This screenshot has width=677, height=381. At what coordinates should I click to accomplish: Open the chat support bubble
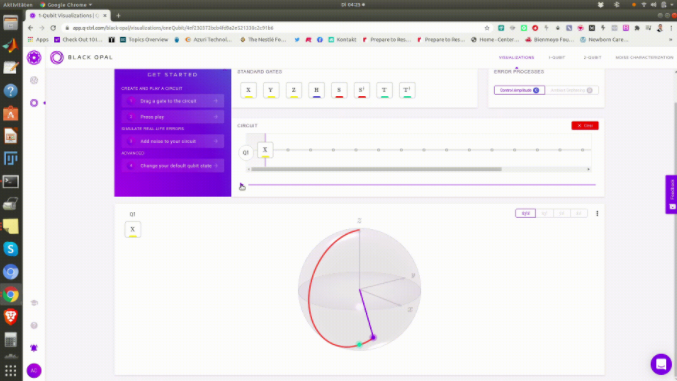(x=661, y=364)
